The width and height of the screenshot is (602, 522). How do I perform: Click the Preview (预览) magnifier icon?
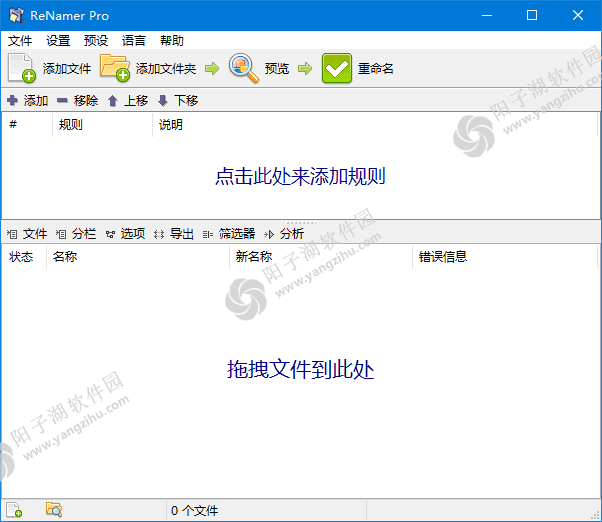click(243, 68)
